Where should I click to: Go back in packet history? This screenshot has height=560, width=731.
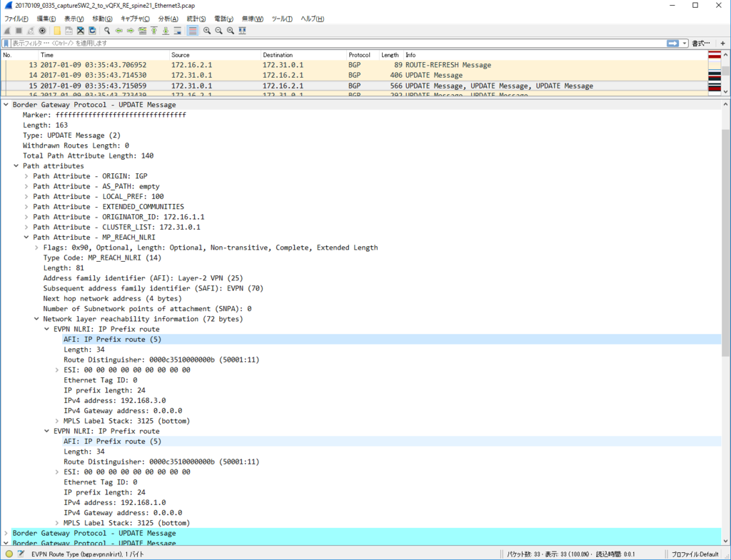119,31
